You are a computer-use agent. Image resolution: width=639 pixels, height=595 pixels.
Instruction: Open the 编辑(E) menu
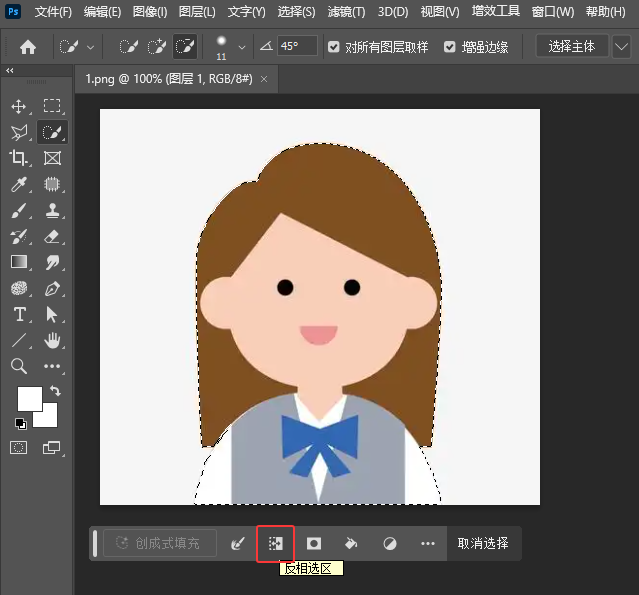tap(102, 12)
